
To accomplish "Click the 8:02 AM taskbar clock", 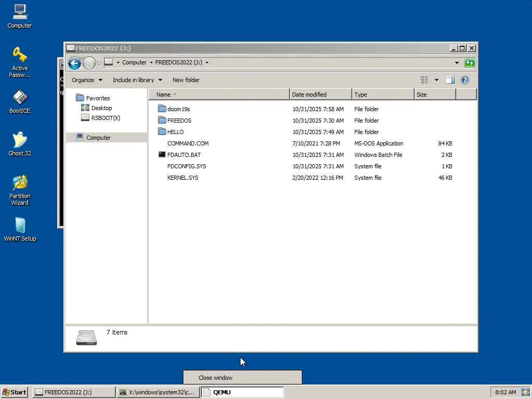I will pos(506,392).
